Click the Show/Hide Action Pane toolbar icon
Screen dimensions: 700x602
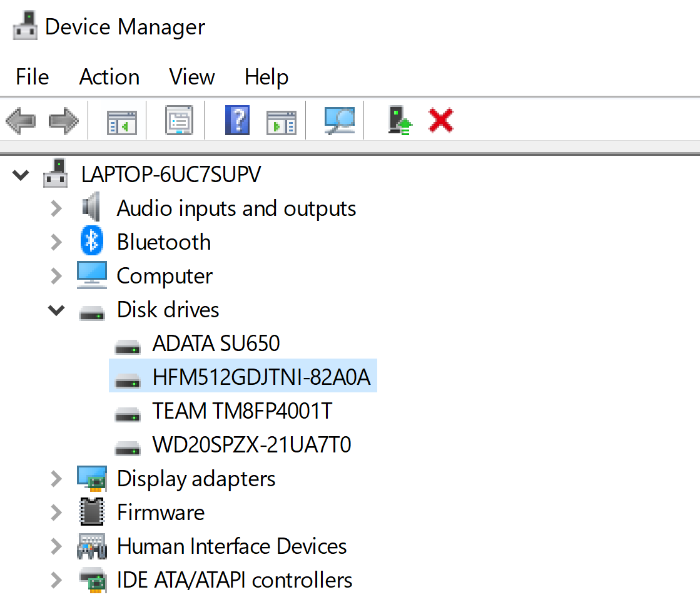coord(281,120)
